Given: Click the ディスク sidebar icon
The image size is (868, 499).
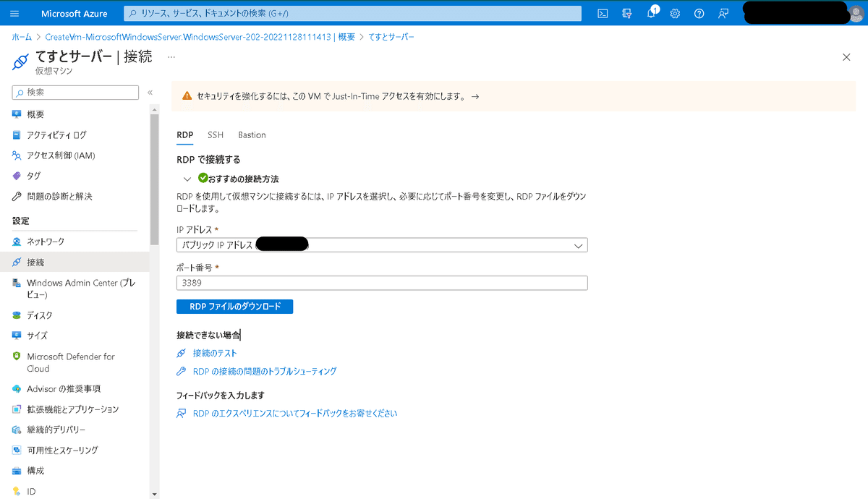Looking at the screenshot, I should point(17,315).
